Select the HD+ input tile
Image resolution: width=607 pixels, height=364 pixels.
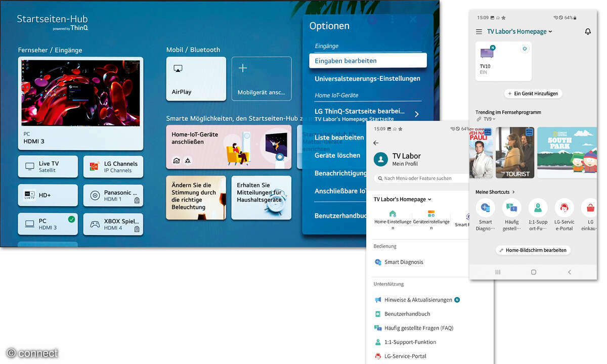coord(48,196)
